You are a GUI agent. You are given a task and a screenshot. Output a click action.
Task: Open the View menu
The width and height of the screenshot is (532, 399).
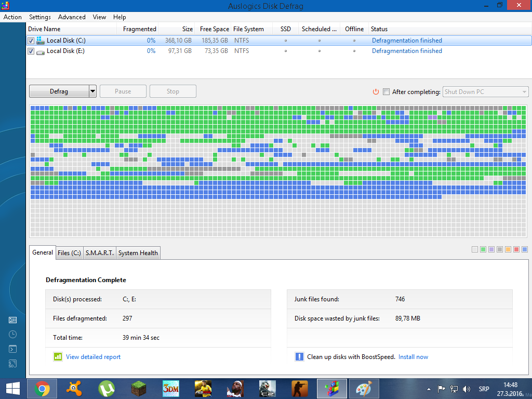[99, 17]
